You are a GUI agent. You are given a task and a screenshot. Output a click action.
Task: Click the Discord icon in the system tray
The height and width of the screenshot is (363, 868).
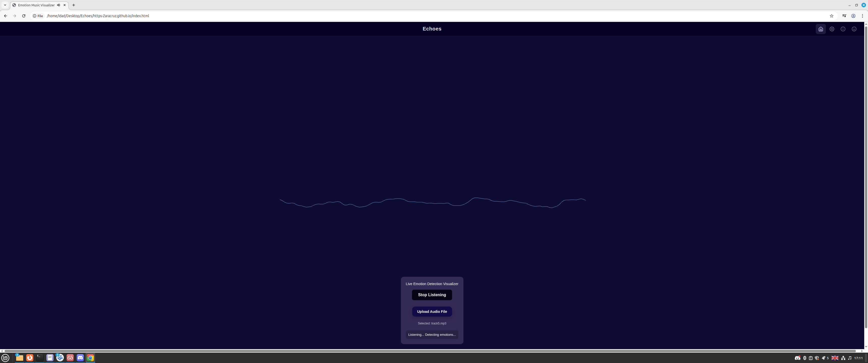pyautogui.click(x=797, y=358)
